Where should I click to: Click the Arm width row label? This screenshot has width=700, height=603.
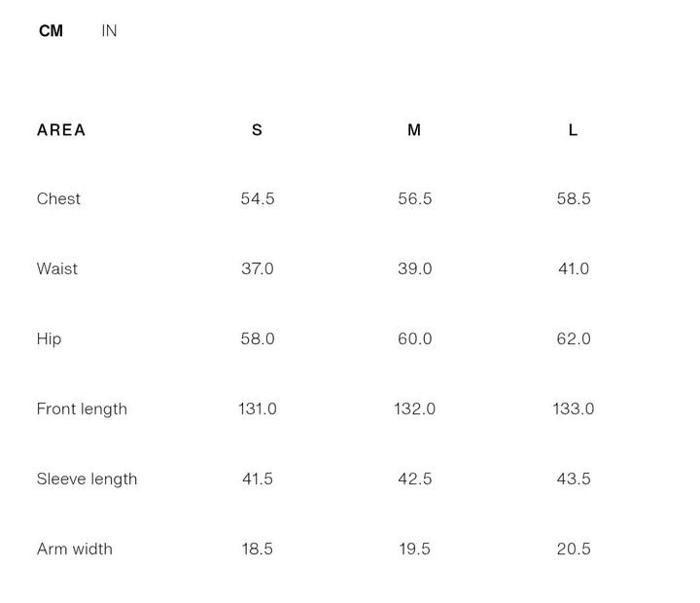pyautogui.click(x=75, y=549)
